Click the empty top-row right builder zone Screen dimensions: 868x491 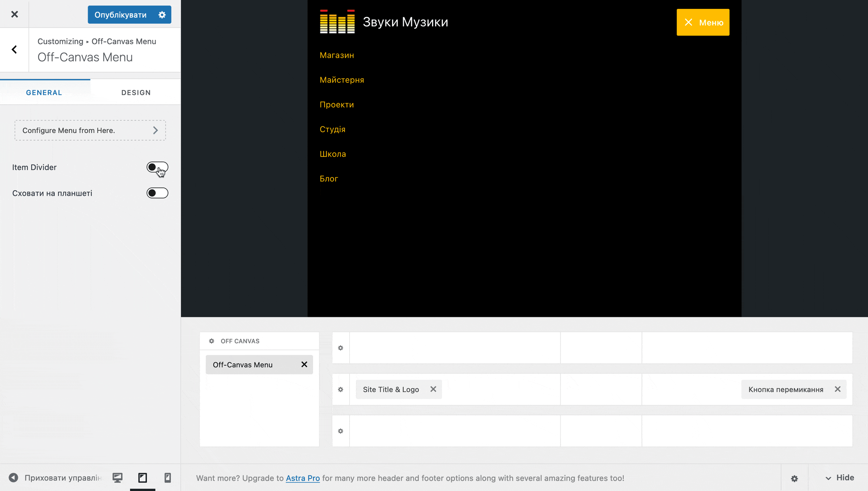[x=747, y=348]
